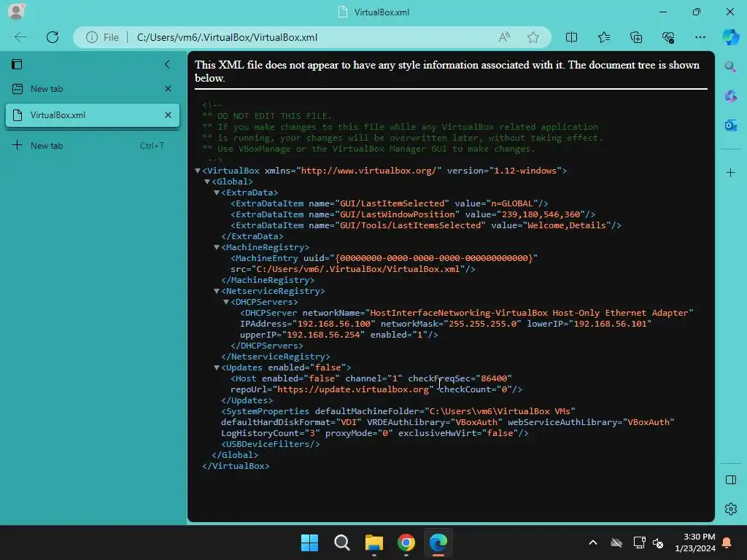Click Microsoft Edge taskbar icon

tap(438, 542)
